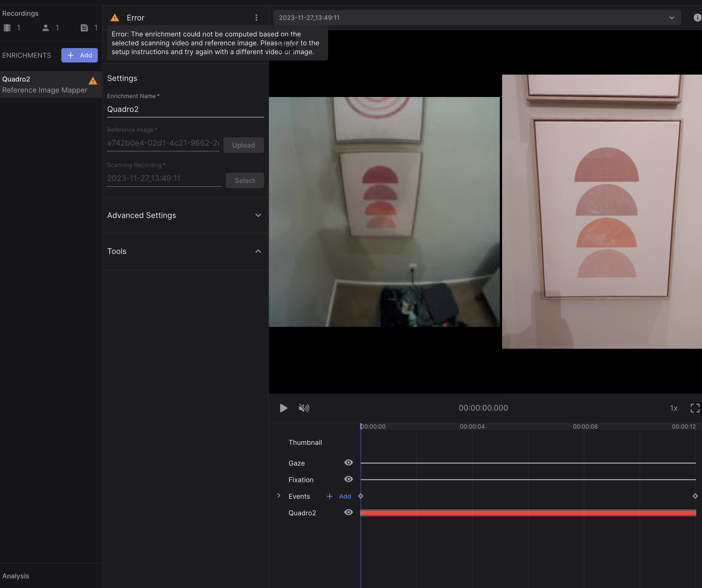Enter fullscreen video mode
The height and width of the screenshot is (588, 702).
tap(695, 408)
